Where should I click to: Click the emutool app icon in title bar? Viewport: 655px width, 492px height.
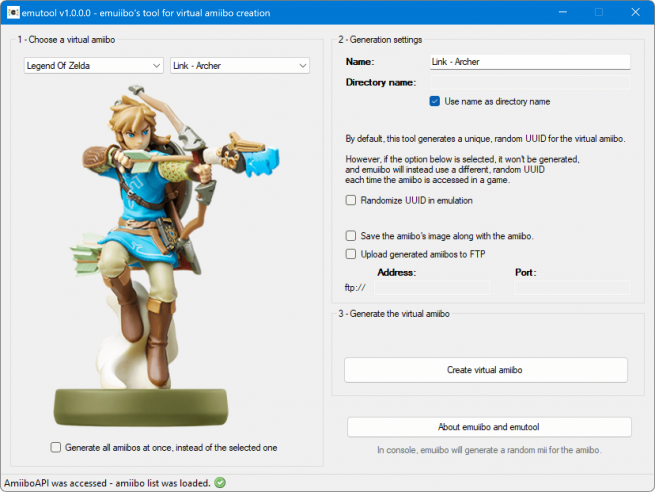click(x=13, y=13)
